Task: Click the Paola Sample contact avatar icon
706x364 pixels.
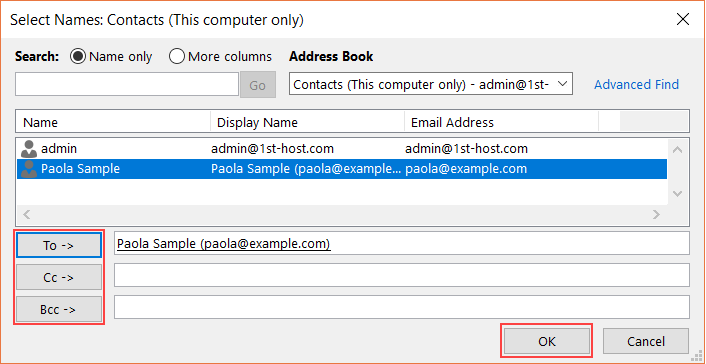Action: tap(29, 169)
